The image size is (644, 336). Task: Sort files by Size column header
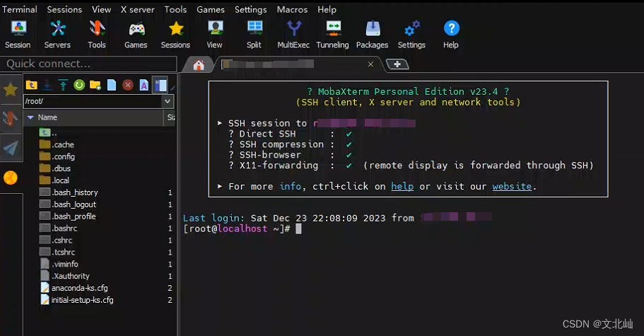(170, 117)
